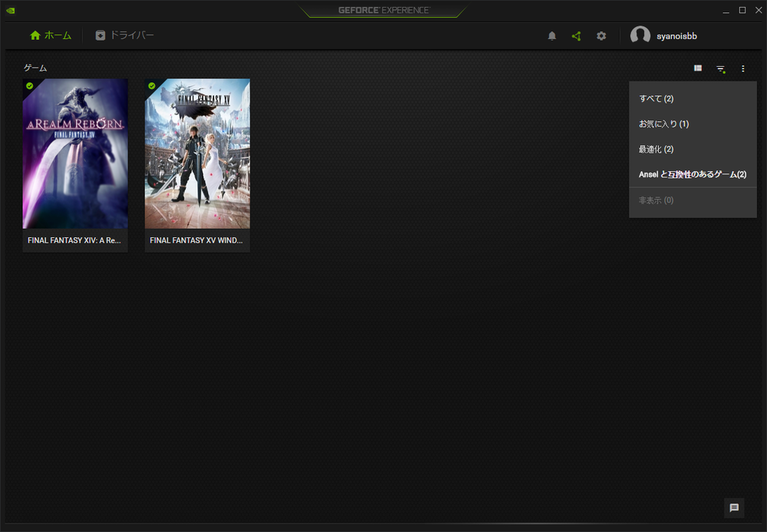Click optimized checkmark badge on FINAL FANTASY XIV
Screen dimensions: 767x532
tap(30, 86)
